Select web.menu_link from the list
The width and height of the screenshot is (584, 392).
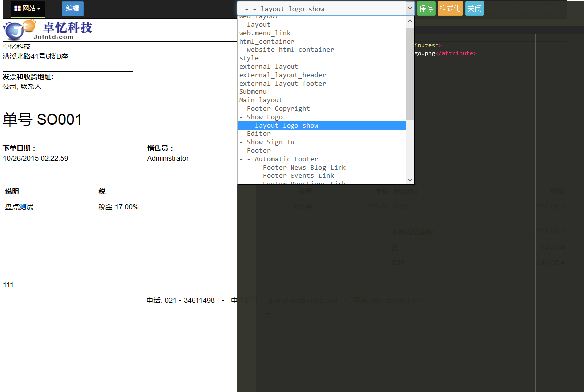(265, 33)
